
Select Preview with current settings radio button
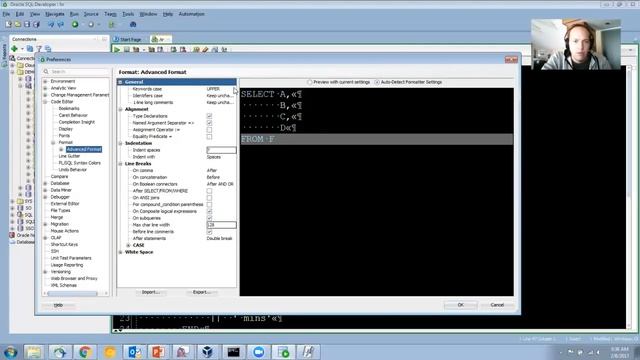tap(310, 82)
